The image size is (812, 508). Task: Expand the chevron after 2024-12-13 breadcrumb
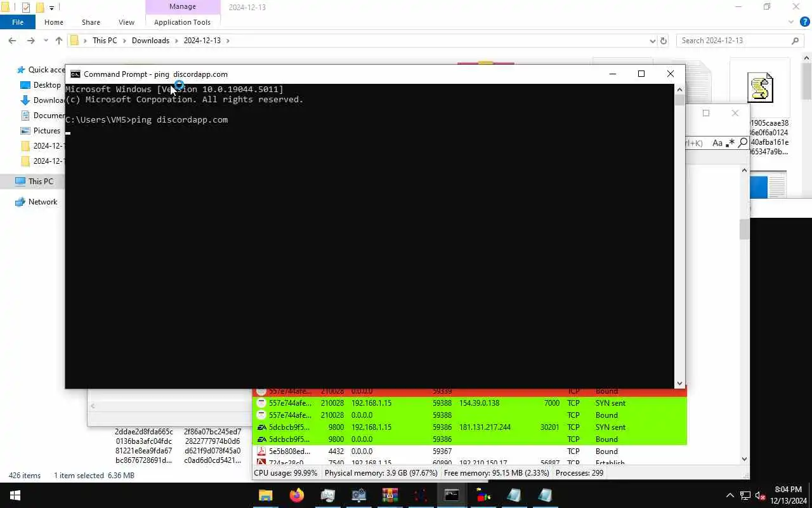click(x=228, y=41)
